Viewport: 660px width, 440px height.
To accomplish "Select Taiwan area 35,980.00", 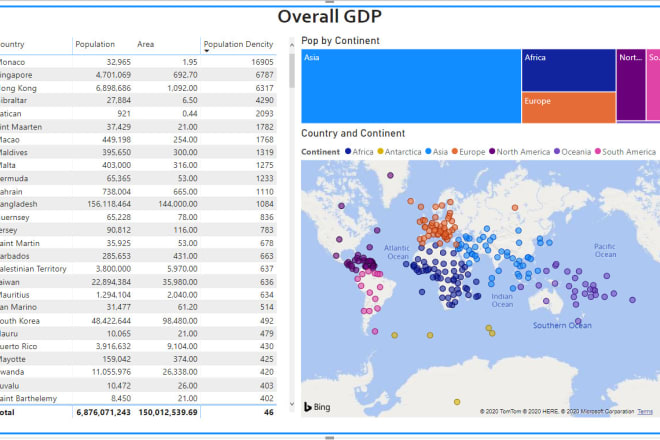I will pos(180,282).
